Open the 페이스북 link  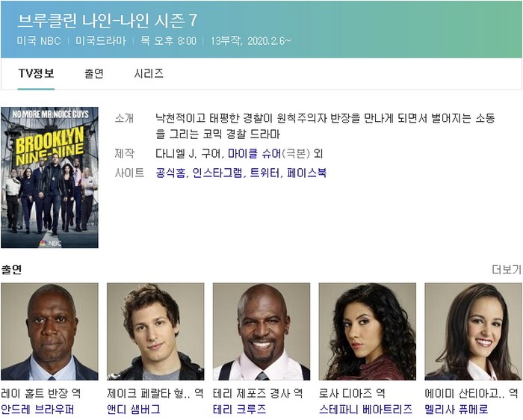point(306,173)
